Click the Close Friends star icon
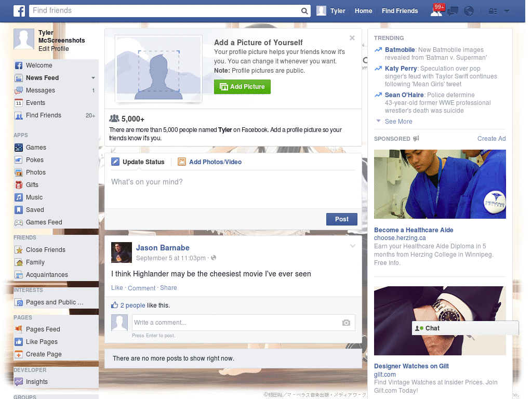Image resolution: width=532 pixels, height=399 pixels. (x=19, y=250)
